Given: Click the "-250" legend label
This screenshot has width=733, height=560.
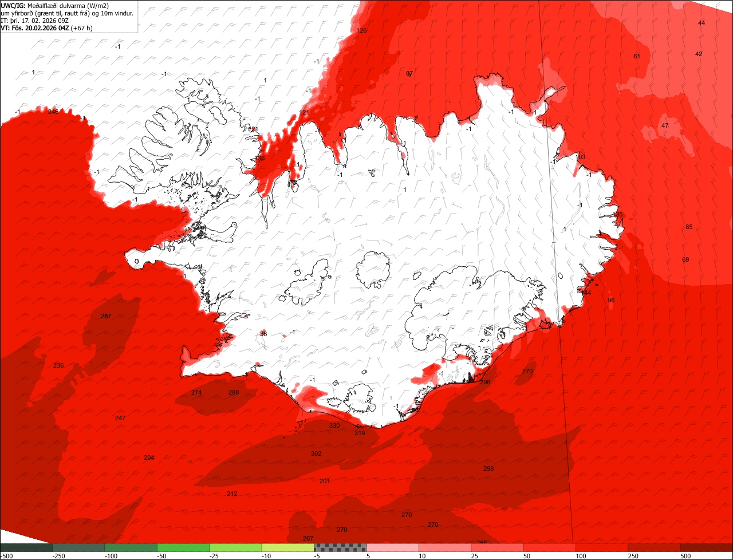Looking at the screenshot, I should point(58,556).
